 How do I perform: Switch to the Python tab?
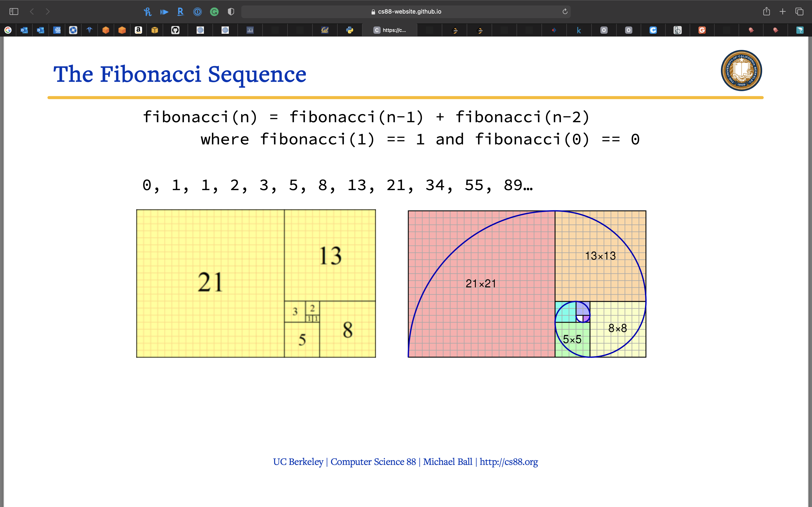[x=350, y=30]
